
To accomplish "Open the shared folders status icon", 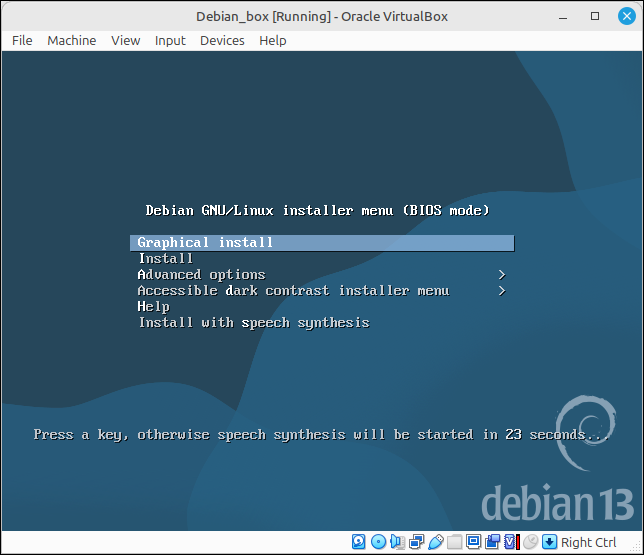I will click(454, 542).
